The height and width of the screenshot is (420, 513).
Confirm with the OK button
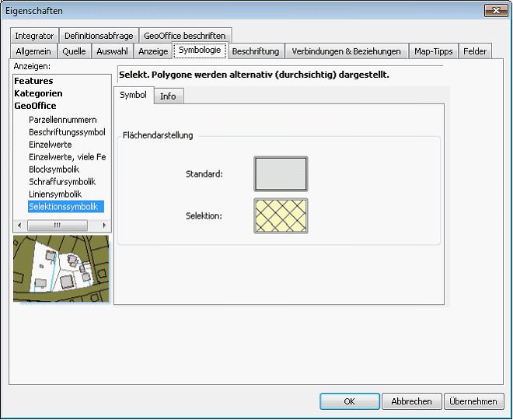(x=349, y=401)
